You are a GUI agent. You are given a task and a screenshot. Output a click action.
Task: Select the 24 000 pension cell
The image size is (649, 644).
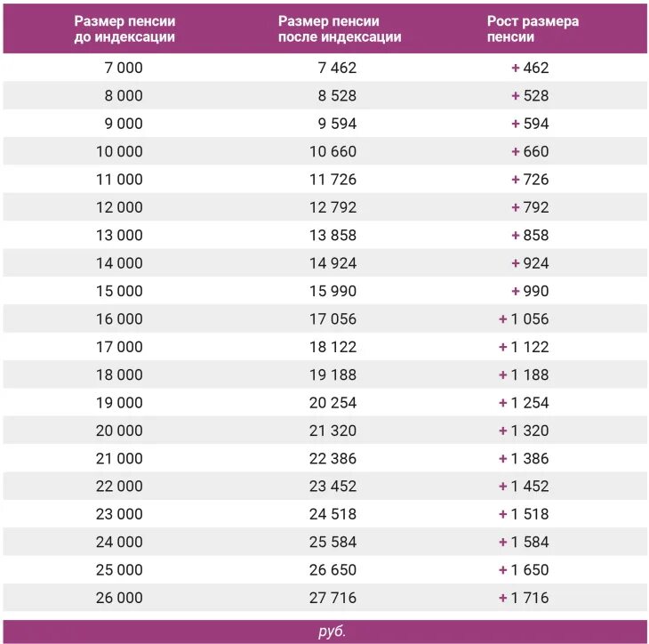pyautogui.click(x=119, y=542)
